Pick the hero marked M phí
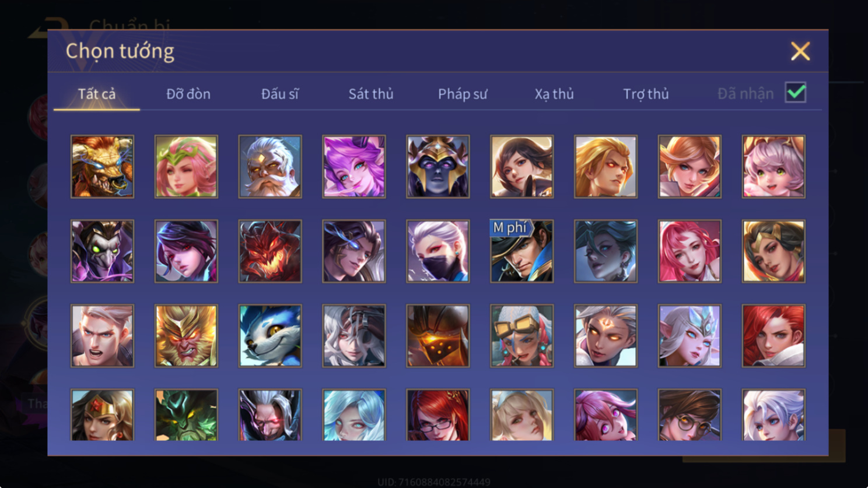 tap(521, 251)
